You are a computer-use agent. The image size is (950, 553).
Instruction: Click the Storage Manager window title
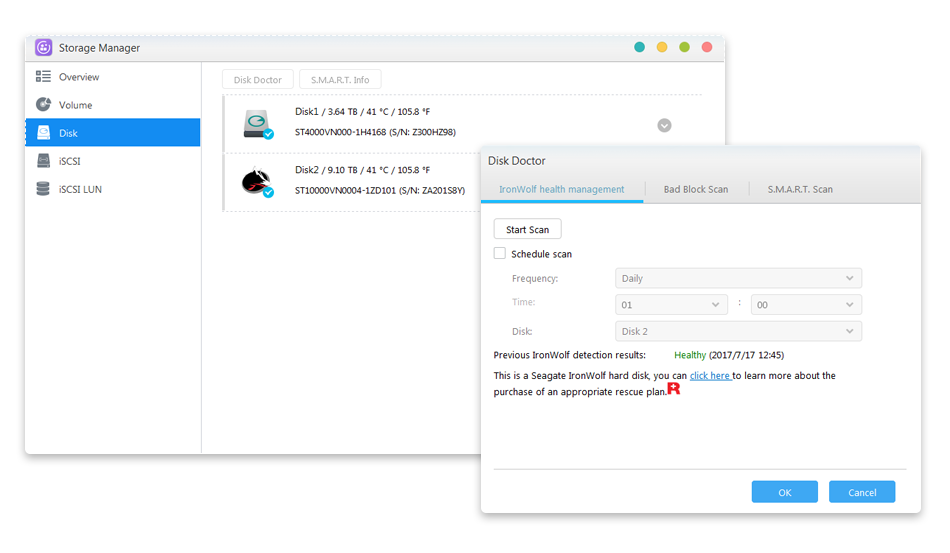coord(99,48)
